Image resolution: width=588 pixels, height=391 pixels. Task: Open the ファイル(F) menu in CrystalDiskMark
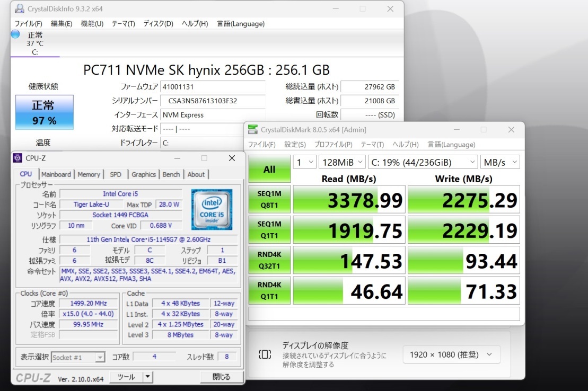tap(262, 144)
